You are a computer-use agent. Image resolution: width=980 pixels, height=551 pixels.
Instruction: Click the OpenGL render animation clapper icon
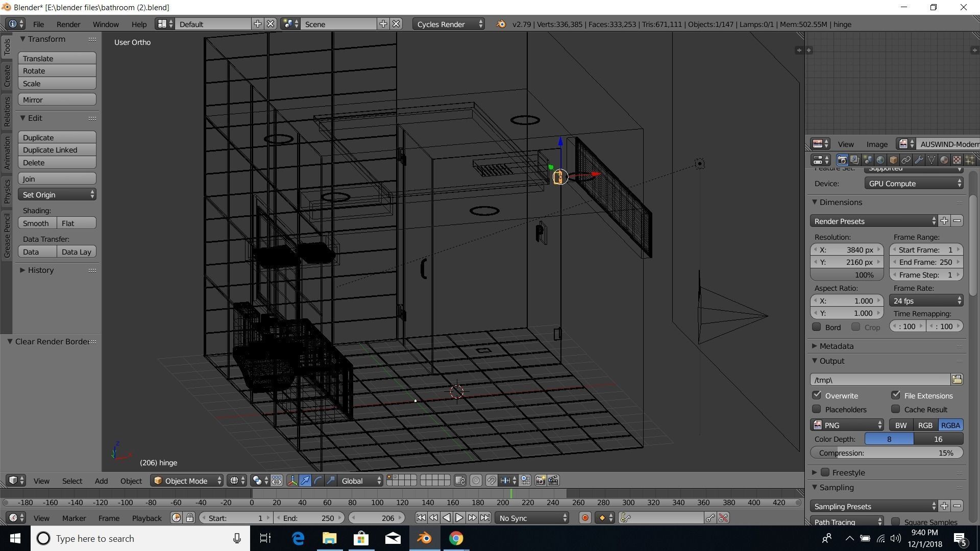coord(553,481)
